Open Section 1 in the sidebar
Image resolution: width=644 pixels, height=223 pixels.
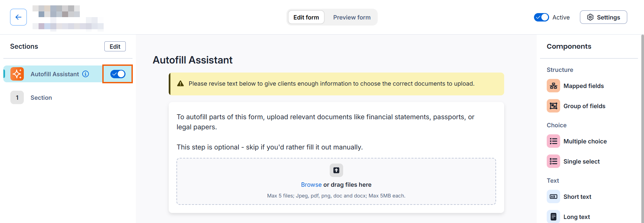click(x=41, y=98)
